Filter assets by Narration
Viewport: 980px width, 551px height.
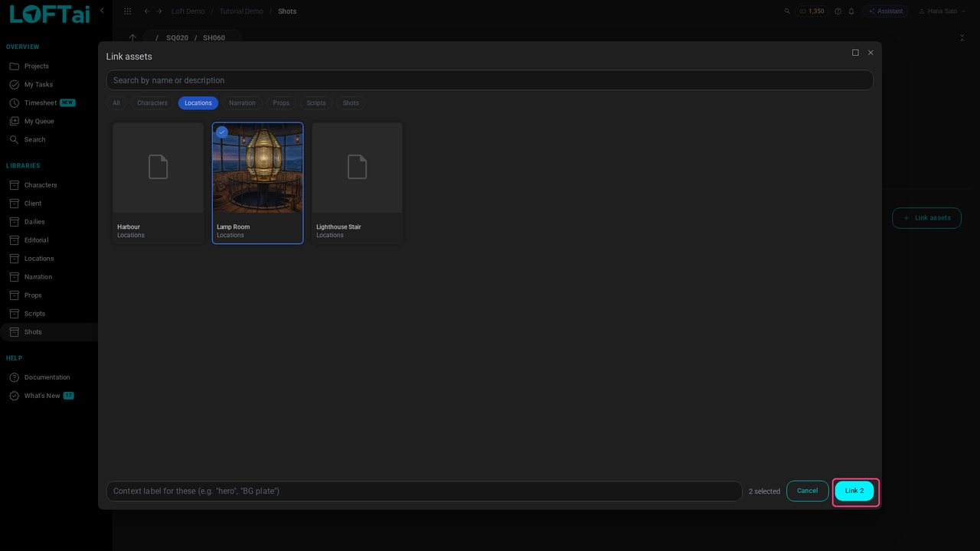tap(243, 103)
